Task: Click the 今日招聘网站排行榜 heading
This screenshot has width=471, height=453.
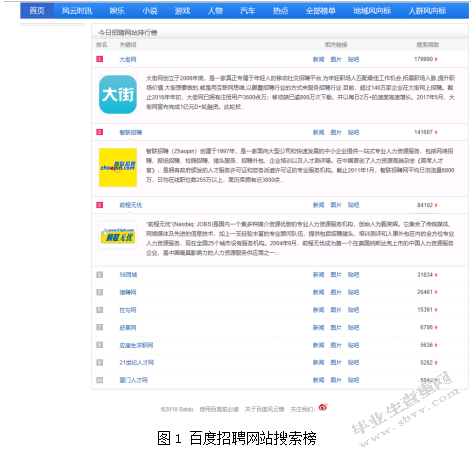Action: click(x=128, y=32)
